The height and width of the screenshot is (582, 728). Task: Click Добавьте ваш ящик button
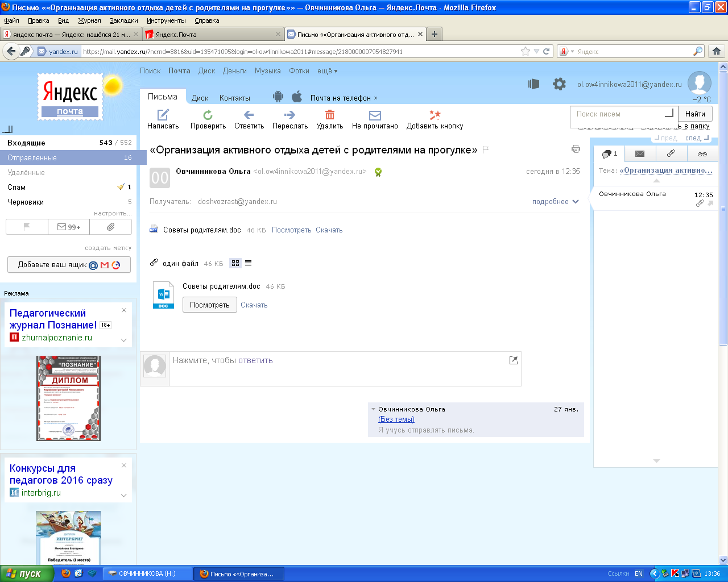click(x=69, y=264)
